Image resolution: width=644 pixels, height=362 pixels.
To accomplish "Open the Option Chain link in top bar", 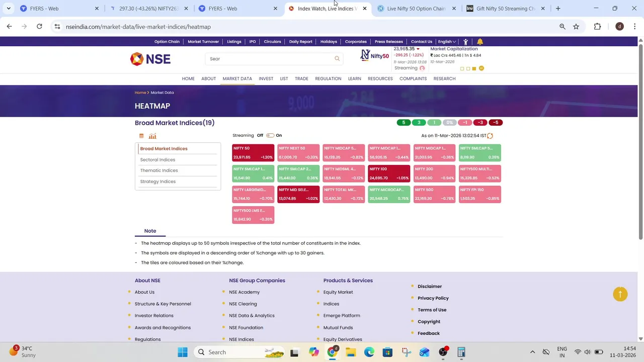I will coord(167,42).
